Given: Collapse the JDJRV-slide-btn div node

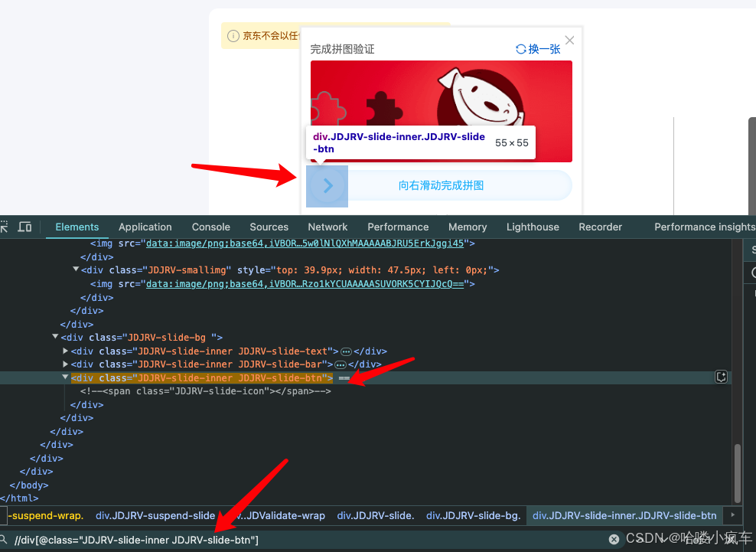Looking at the screenshot, I should pyautogui.click(x=65, y=377).
